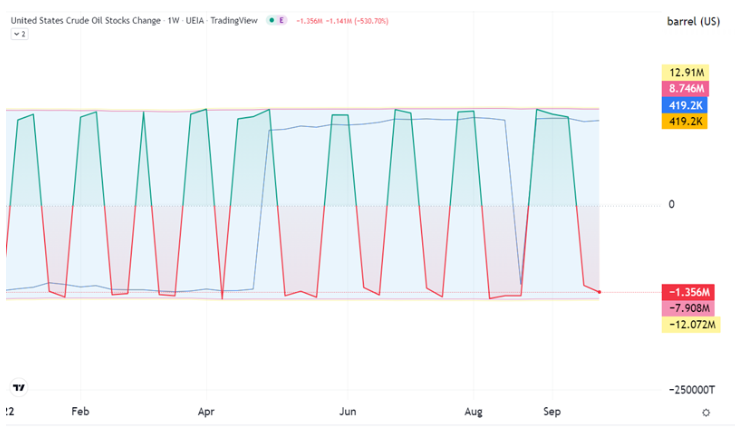Viewport: 735px width, 428px height.
Task: Click the Sep label on time axis
Action: [552, 412]
